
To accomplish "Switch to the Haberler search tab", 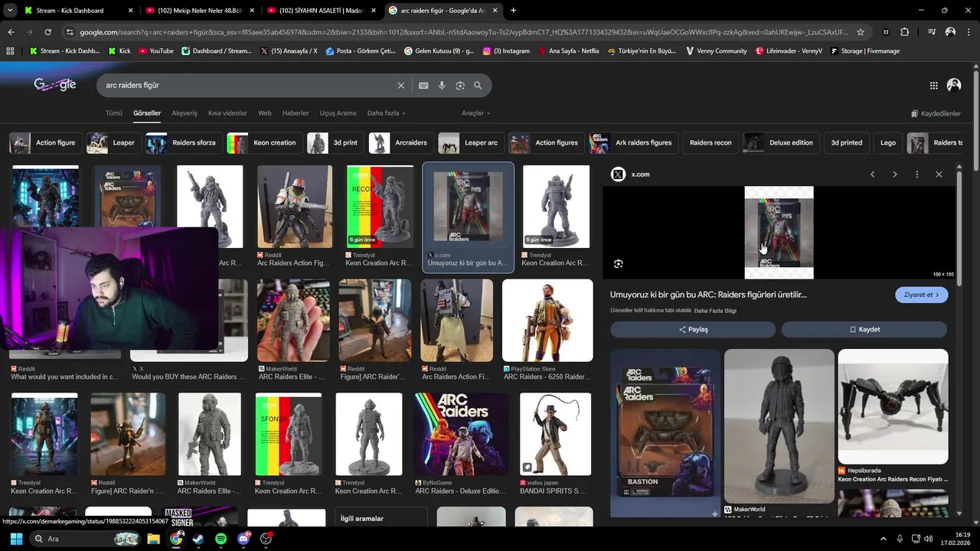I will click(x=296, y=113).
